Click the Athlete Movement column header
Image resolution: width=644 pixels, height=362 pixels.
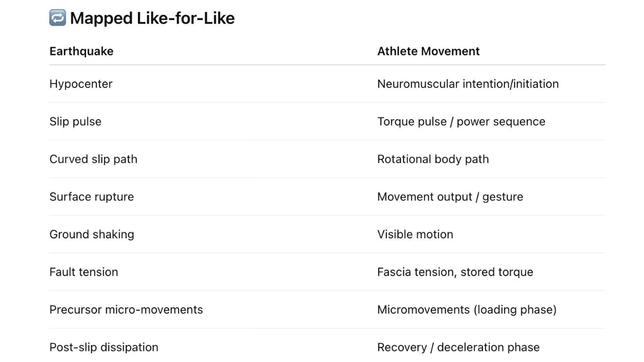pyautogui.click(x=428, y=51)
